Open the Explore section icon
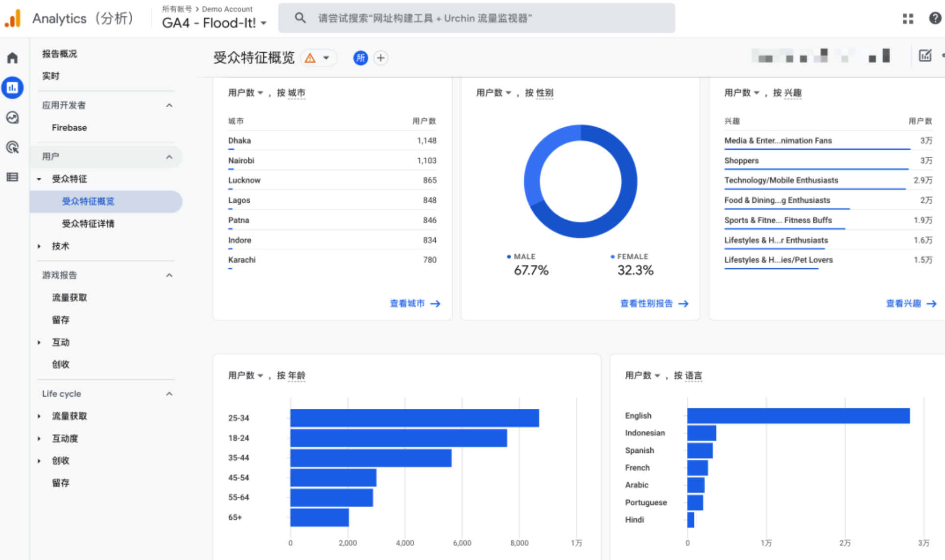The image size is (945, 560). (13, 118)
